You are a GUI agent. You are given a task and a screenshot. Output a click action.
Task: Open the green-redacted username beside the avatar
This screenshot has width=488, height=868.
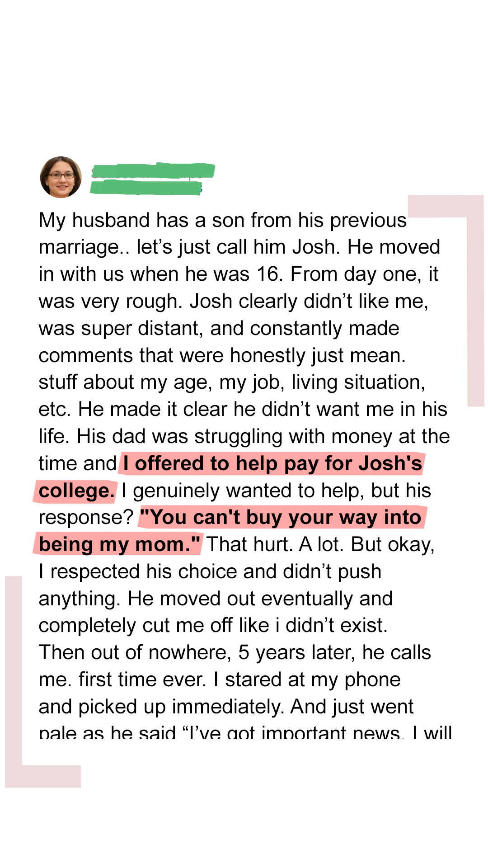(x=153, y=170)
